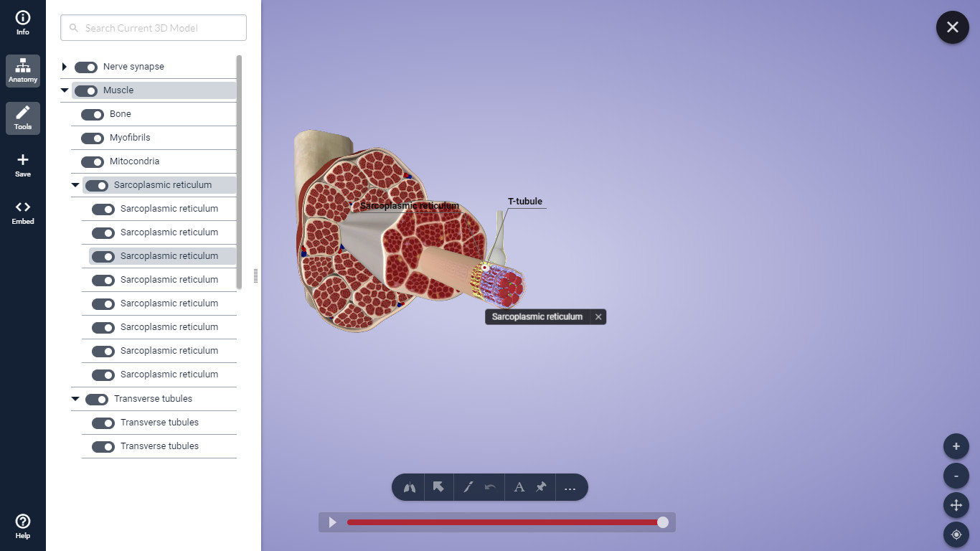Switch to the Anatomy tab
Viewport: 980px width, 551px height.
[23, 70]
